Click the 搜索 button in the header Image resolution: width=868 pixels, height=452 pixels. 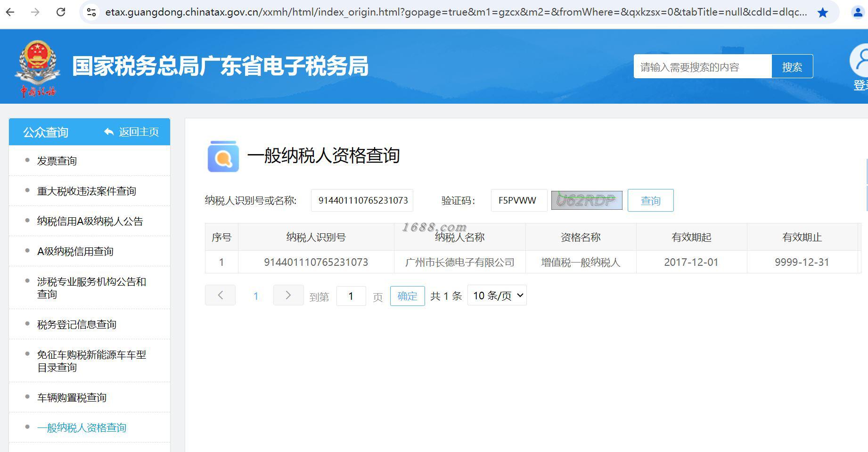point(792,66)
